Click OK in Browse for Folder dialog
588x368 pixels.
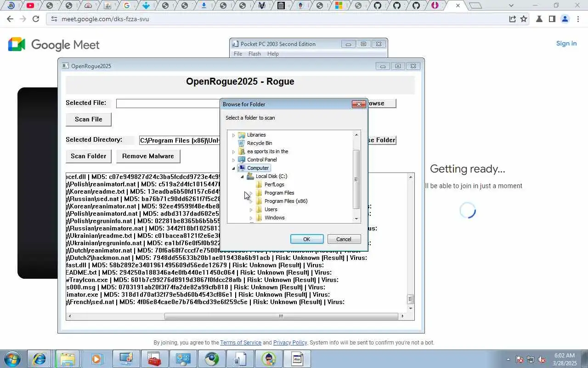(x=307, y=239)
